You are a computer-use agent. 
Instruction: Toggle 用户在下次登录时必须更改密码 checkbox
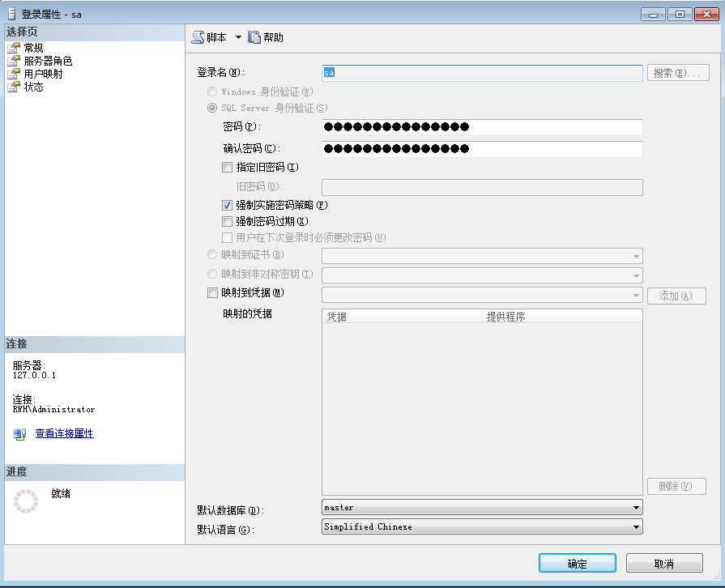pyautogui.click(x=227, y=237)
